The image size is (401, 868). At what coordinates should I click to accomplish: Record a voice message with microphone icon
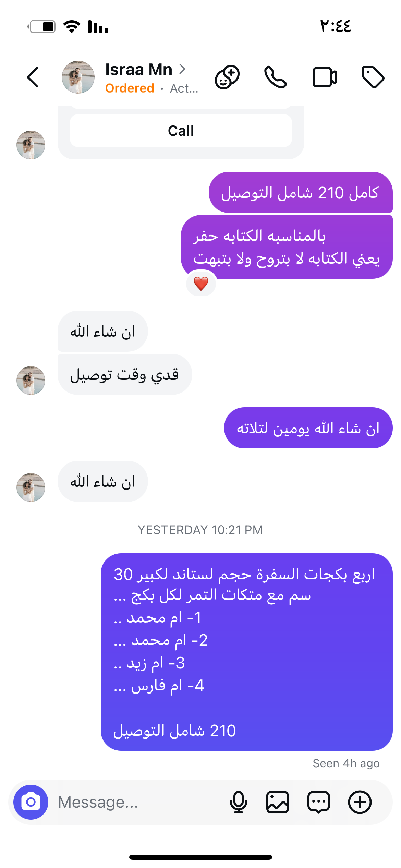(238, 802)
